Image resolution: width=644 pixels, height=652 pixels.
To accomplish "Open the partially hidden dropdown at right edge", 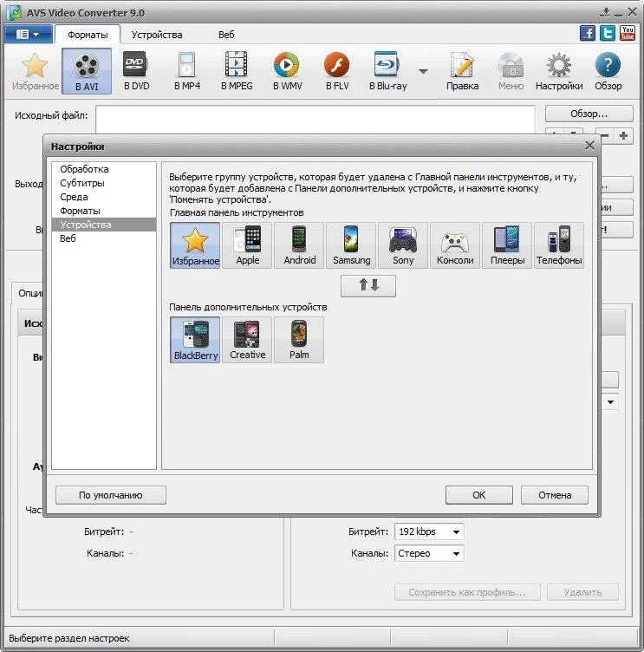I will [610, 402].
